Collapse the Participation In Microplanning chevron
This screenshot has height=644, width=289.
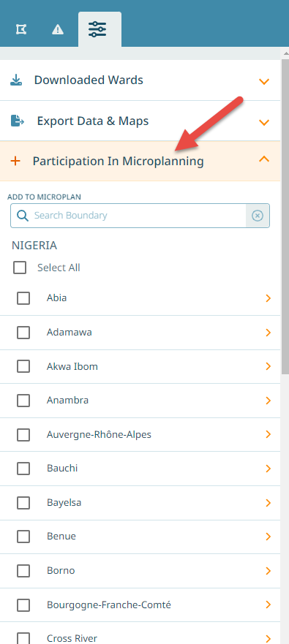pyautogui.click(x=264, y=159)
